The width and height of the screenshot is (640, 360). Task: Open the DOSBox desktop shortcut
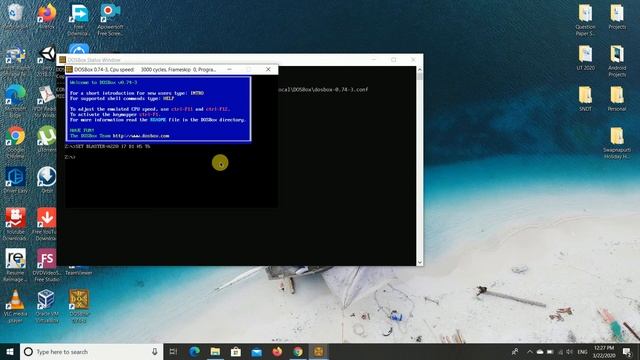click(79, 305)
